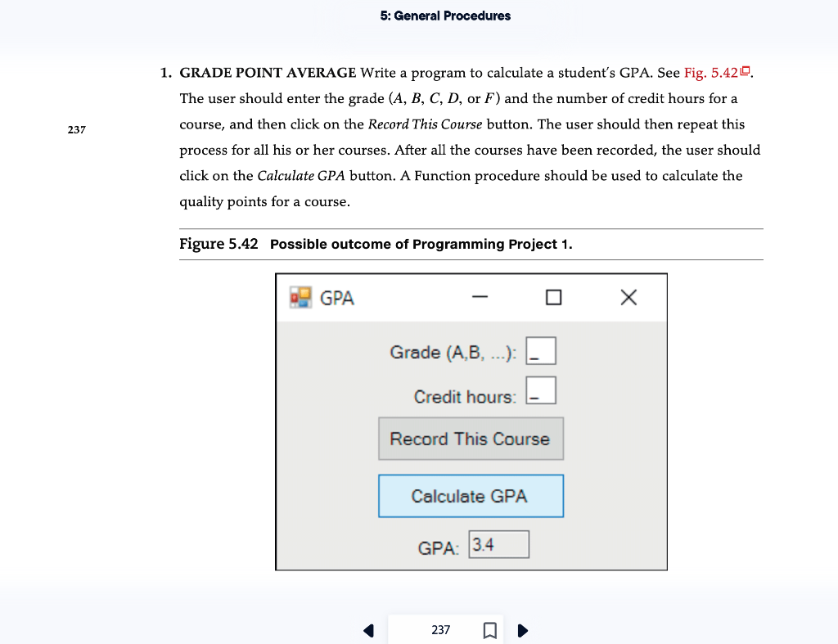Click the previous page arrow
Screen dimensions: 838x644
[x=368, y=630]
